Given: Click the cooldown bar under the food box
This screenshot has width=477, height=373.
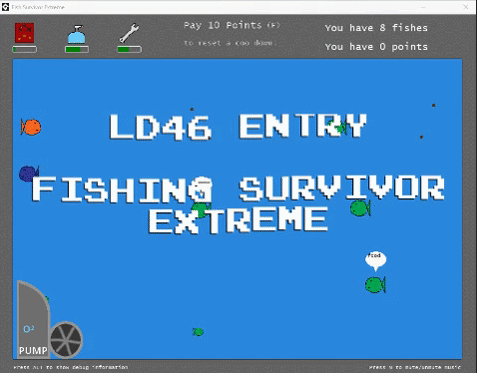Looking at the screenshot, I should coord(25,50).
